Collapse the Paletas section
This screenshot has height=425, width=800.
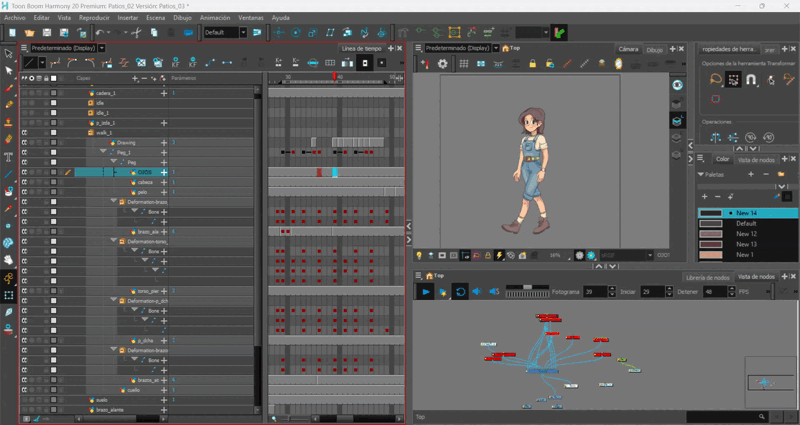pyautogui.click(x=701, y=173)
